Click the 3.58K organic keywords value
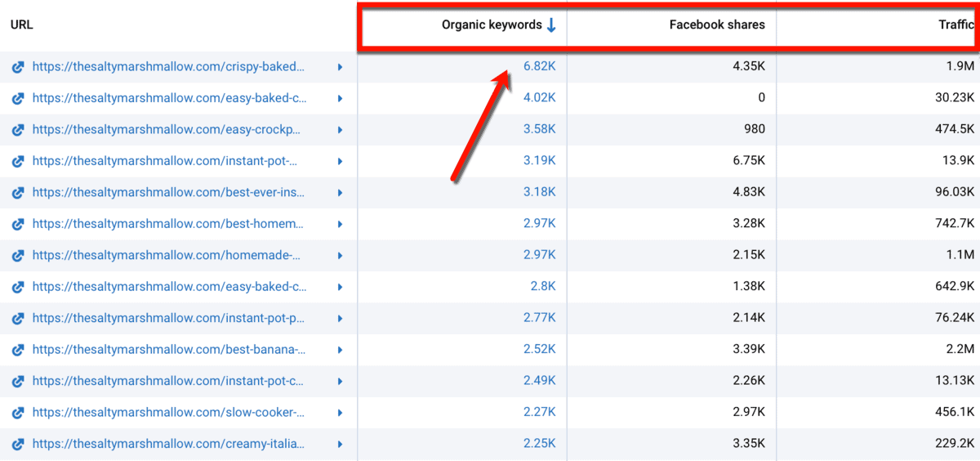The width and height of the screenshot is (980, 461). tap(540, 129)
